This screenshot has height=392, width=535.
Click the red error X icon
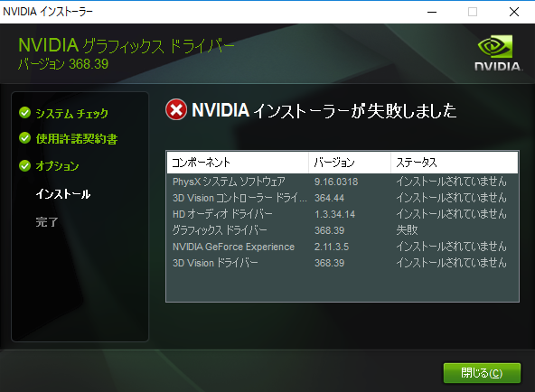(x=176, y=110)
